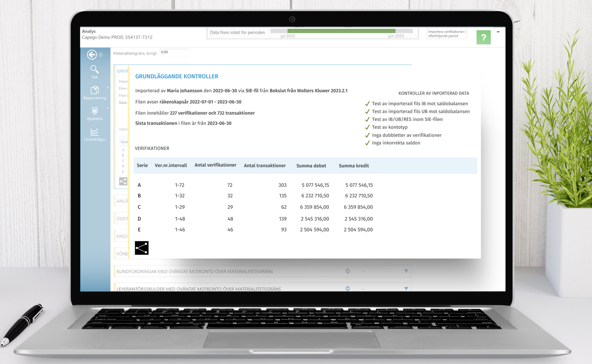Expand the Leverantörsskulder med oväntat motkonto section

(406, 288)
